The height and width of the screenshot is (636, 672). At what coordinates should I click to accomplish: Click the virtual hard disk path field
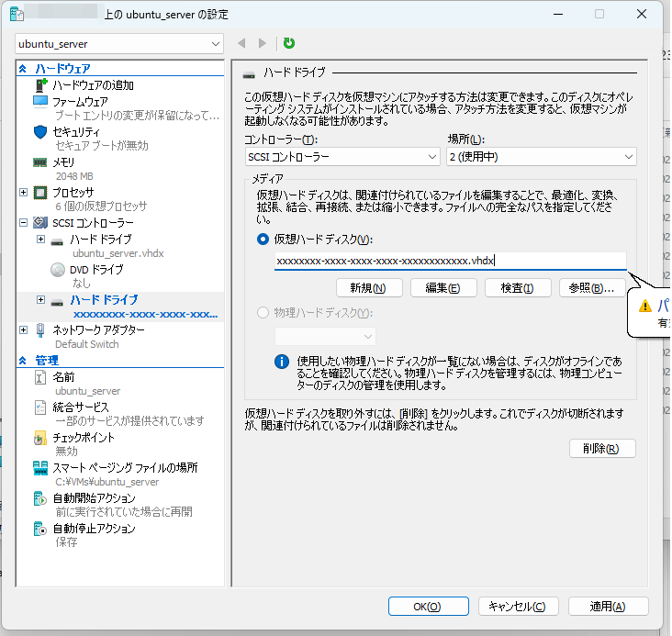450,261
